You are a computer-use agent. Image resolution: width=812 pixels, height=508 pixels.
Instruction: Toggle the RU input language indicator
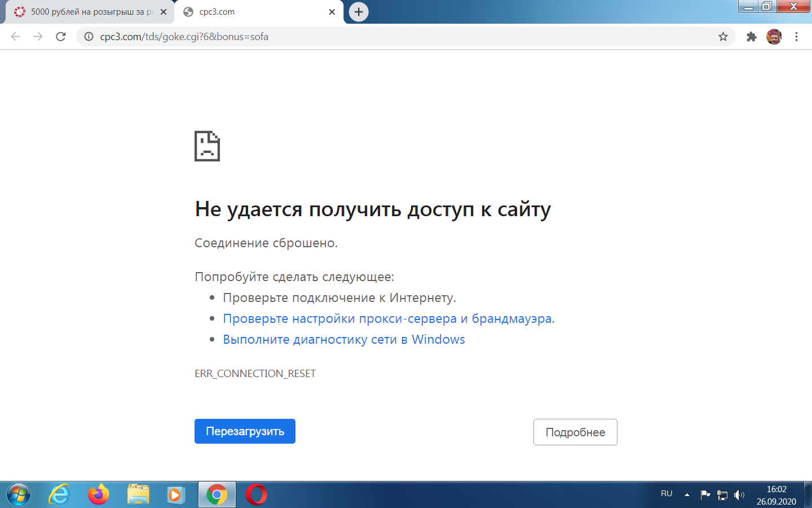pos(667,494)
